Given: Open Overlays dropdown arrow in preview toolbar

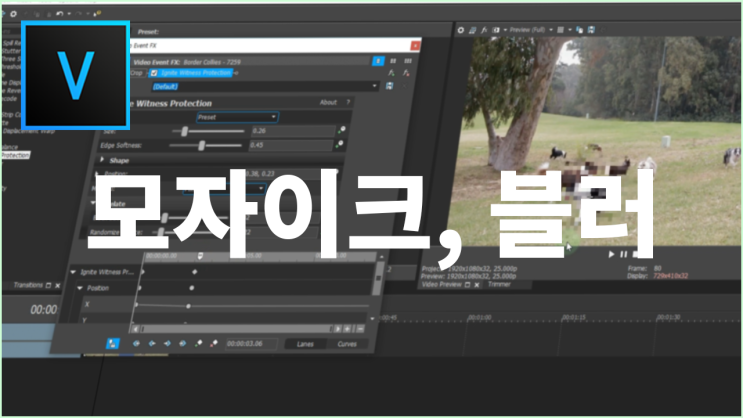Looking at the screenshot, I should click(x=570, y=30).
